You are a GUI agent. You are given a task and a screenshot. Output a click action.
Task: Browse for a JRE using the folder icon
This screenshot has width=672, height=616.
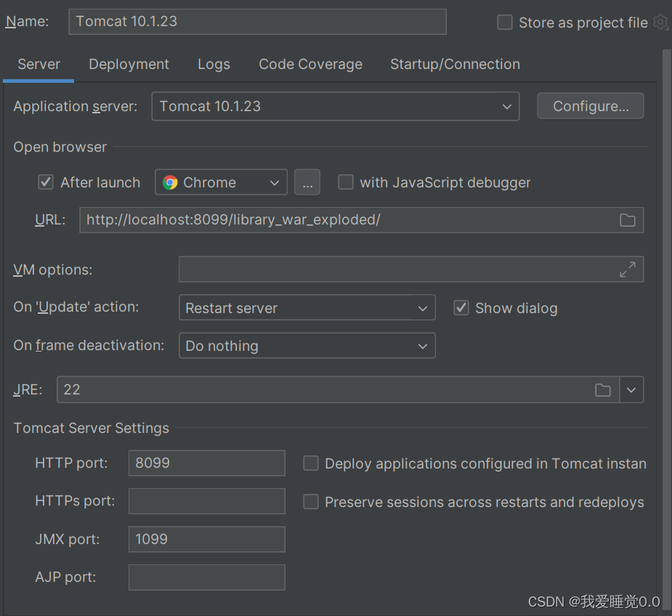[603, 390]
